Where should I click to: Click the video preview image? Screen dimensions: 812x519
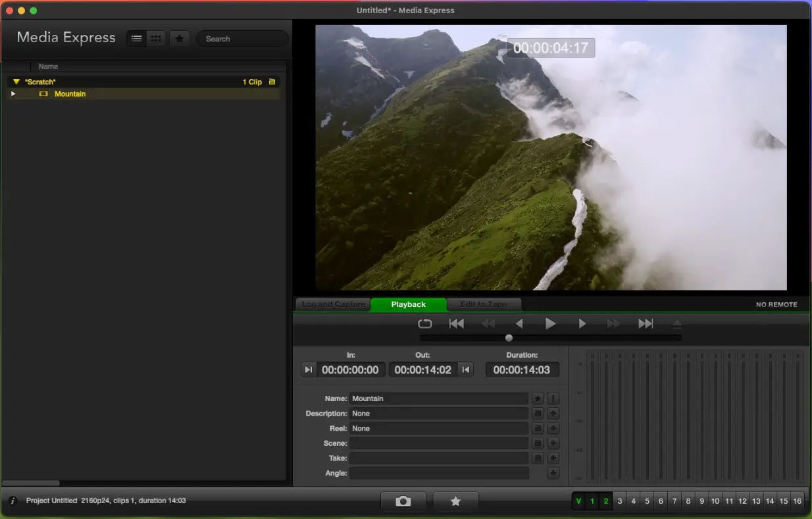[x=551, y=157]
